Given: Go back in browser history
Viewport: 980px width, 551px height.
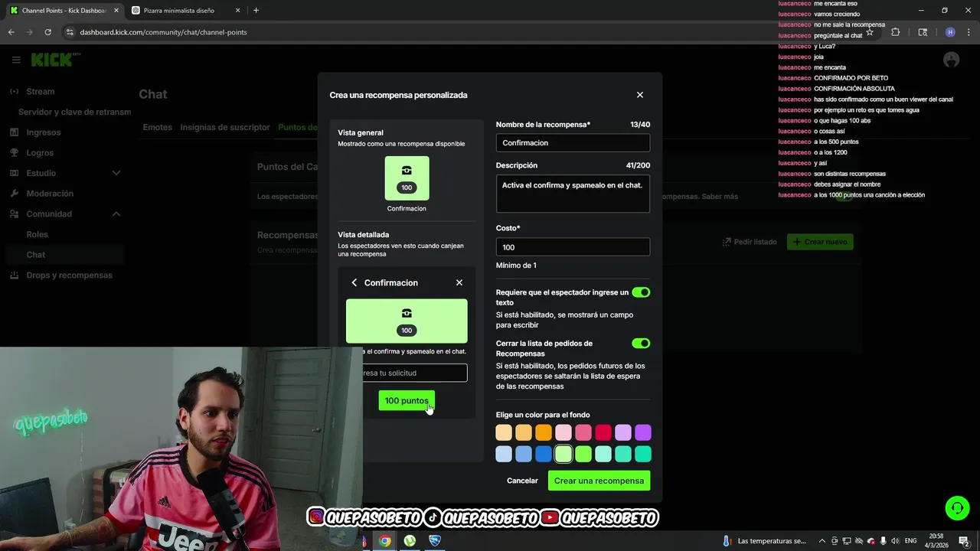Looking at the screenshot, I should coord(11,32).
